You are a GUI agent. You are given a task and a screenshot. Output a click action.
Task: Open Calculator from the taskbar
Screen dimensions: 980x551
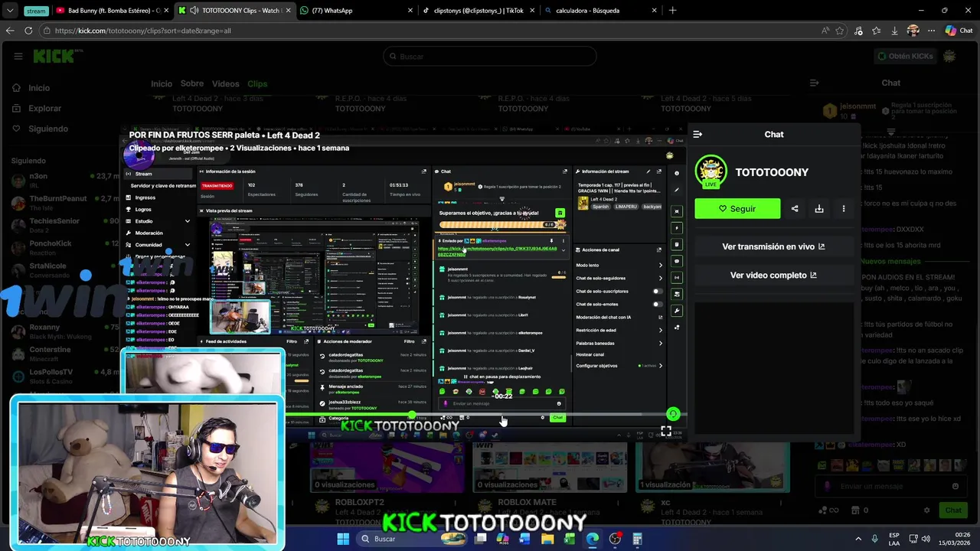[637, 539]
